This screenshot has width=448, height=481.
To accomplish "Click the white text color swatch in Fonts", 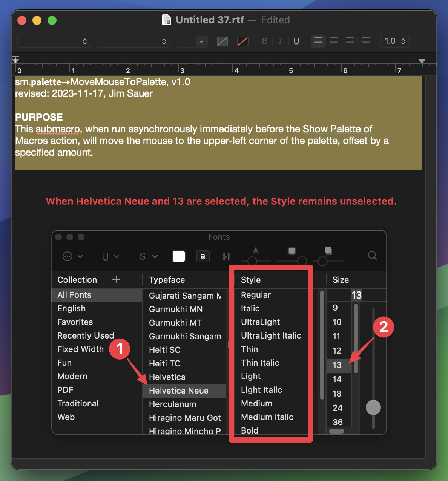I will pos(179,256).
